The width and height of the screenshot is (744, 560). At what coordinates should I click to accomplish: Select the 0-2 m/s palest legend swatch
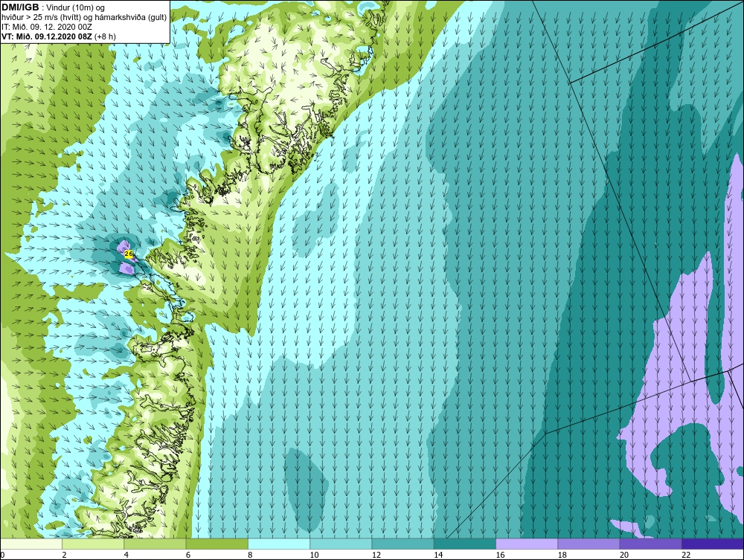31,544
